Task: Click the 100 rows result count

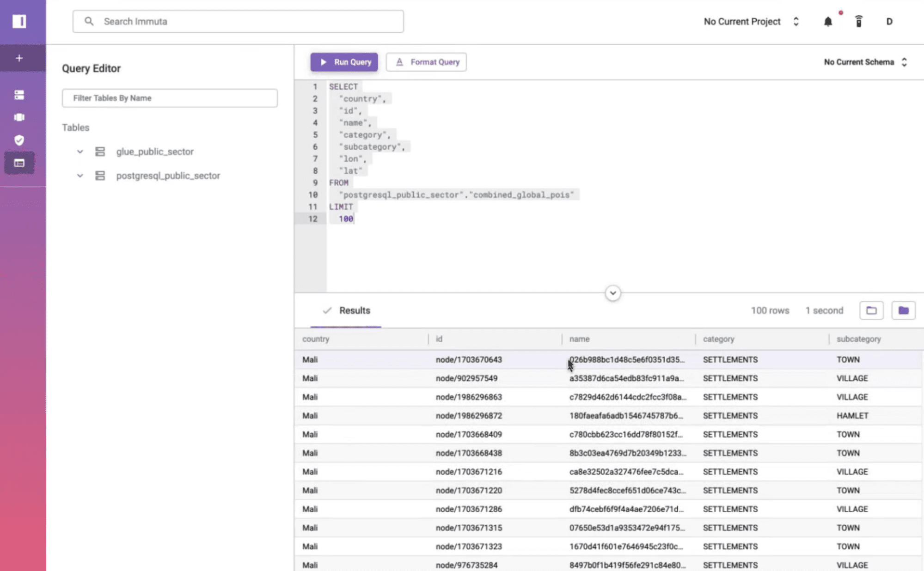Action: click(770, 310)
